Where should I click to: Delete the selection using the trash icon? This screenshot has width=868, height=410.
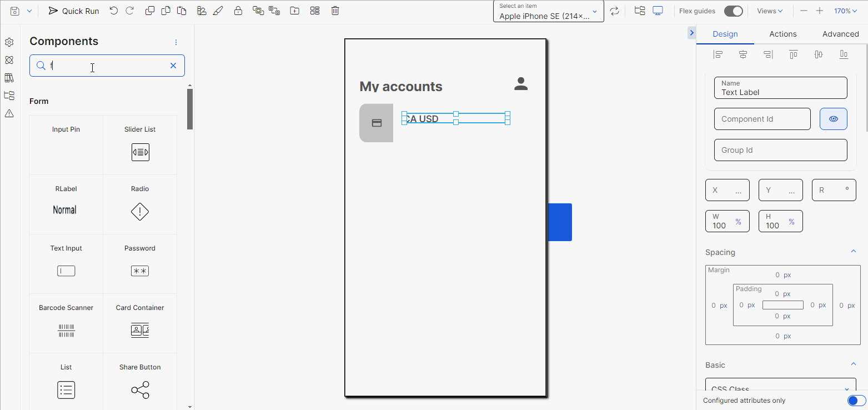pos(335,10)
